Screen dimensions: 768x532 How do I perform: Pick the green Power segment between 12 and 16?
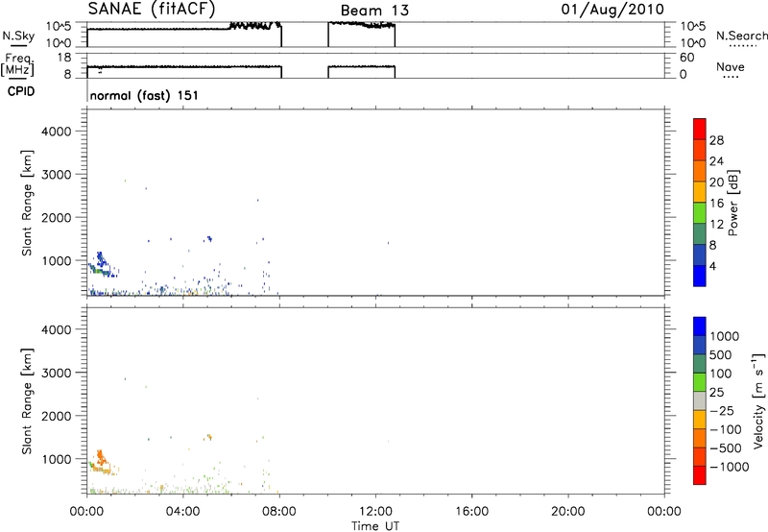[700, 212]
